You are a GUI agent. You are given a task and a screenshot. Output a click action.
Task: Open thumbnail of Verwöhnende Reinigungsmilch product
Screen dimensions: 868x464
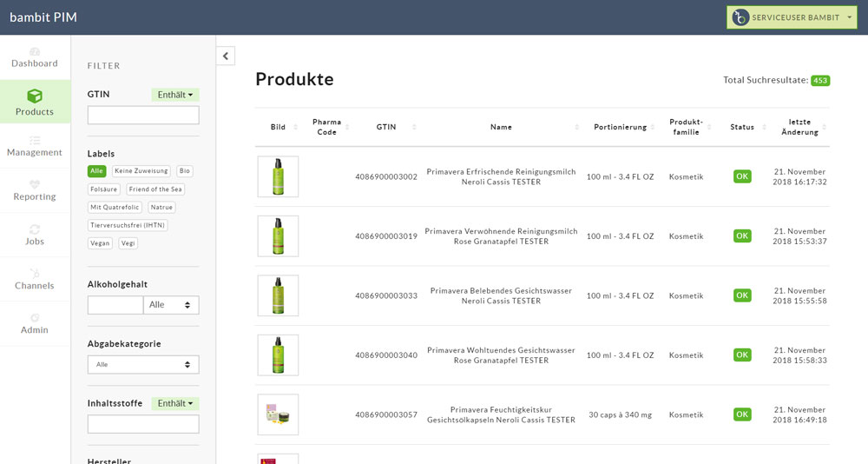point(278,236)
